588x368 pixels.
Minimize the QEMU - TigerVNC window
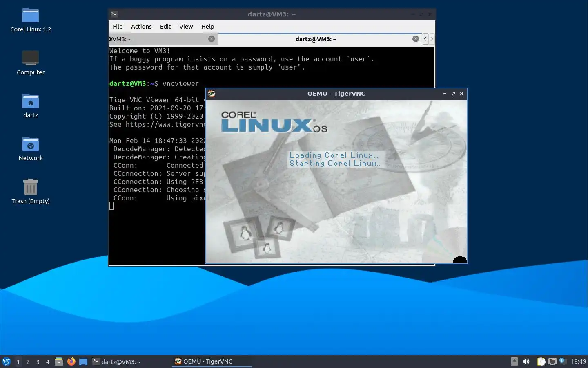(445, 94)
